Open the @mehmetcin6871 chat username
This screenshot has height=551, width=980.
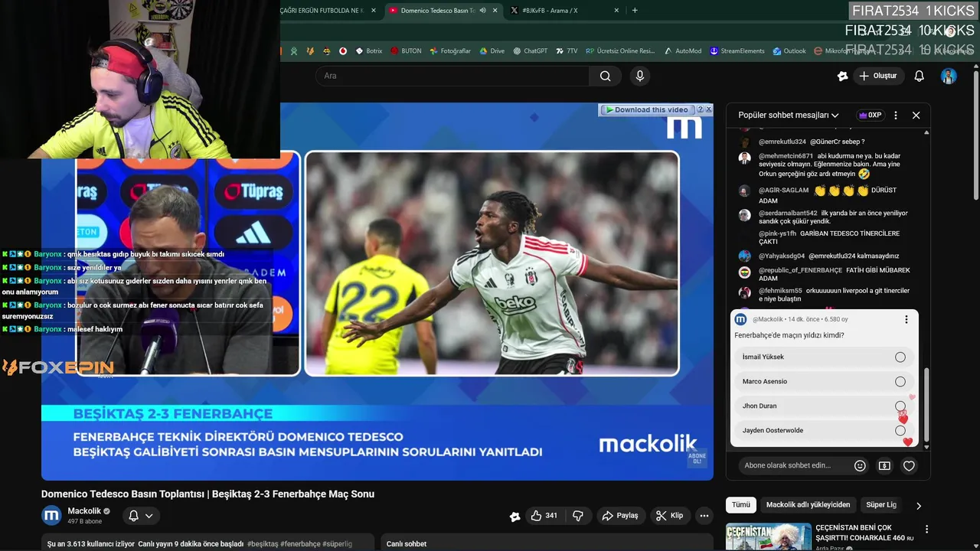tap(786, 156)
